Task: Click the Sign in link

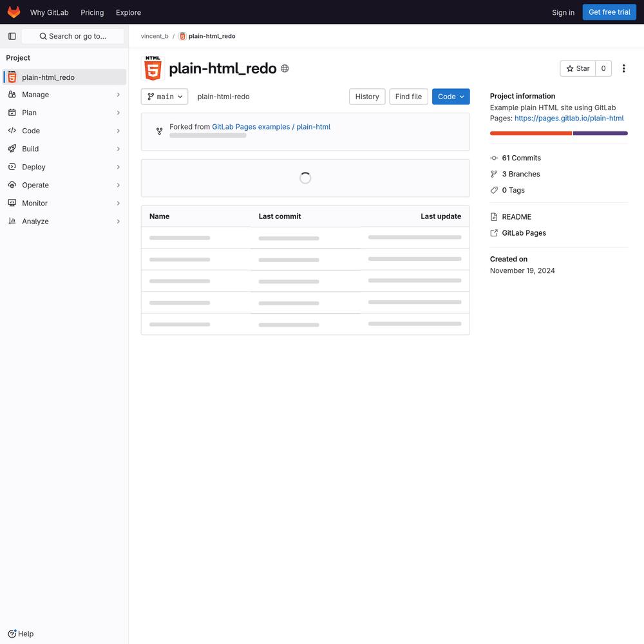Action: coord(563,12)
